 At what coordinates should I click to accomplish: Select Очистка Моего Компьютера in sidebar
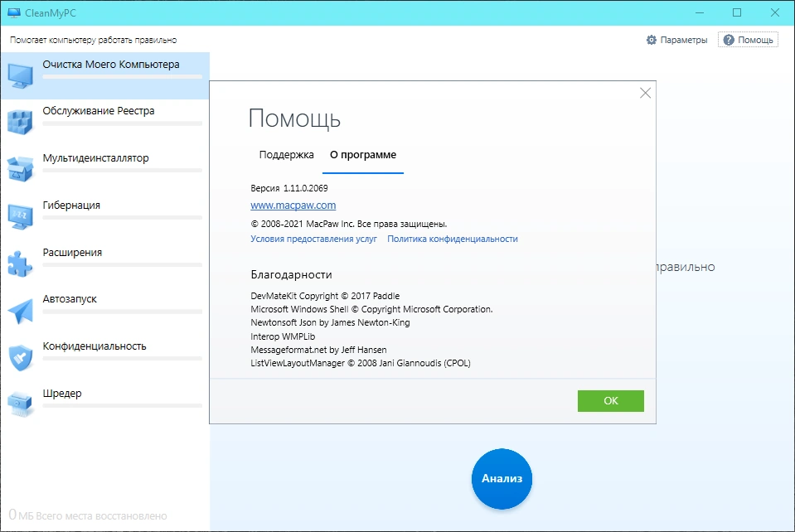[x=105, y=75]
